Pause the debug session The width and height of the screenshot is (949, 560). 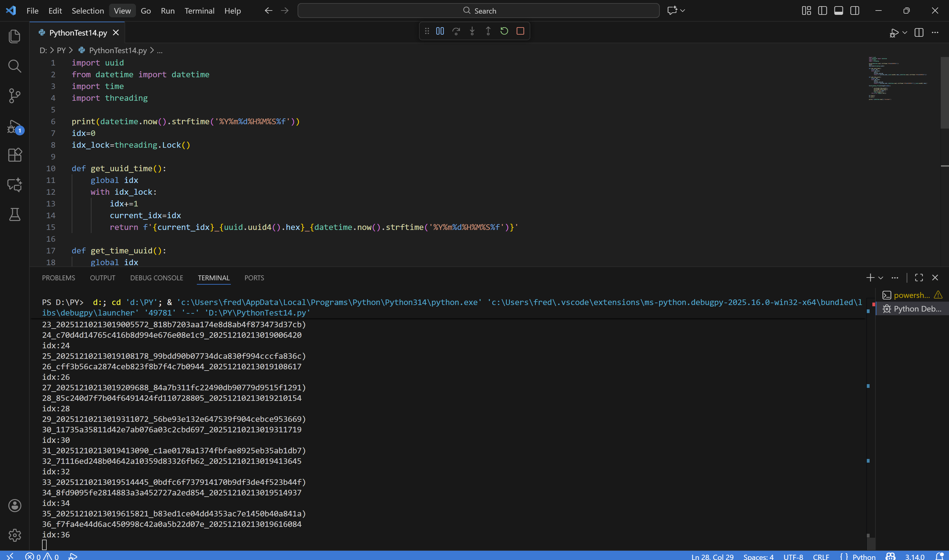(x=440, y=31)
